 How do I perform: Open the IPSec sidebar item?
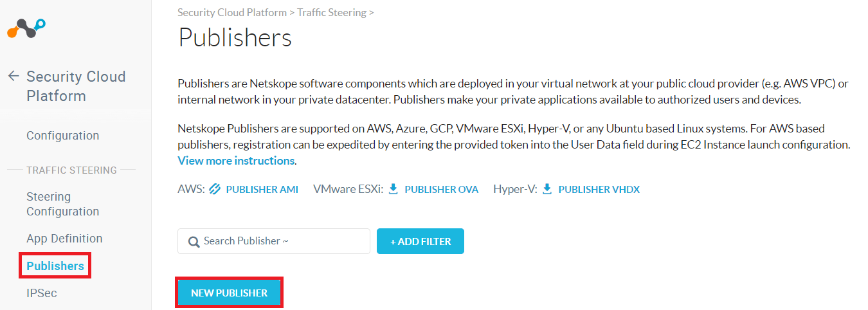tap(42, 293)
